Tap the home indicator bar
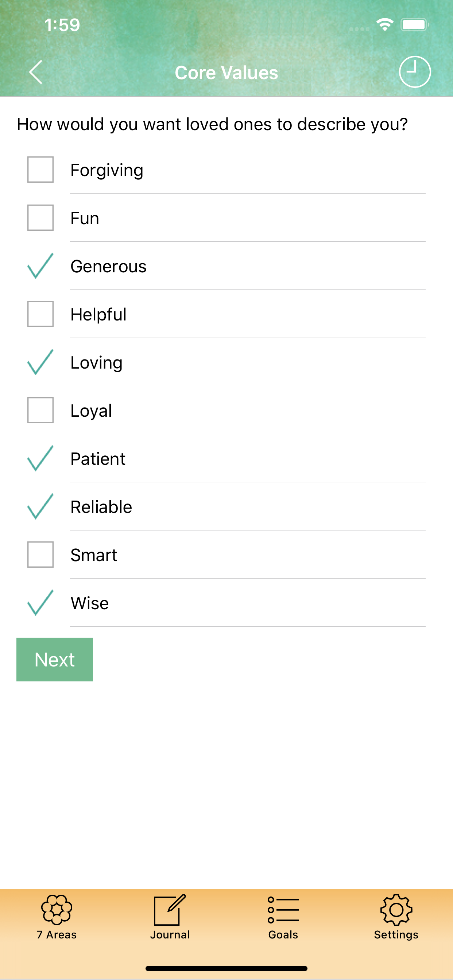Screen dimensions: 453x980 tap(226, 968)
